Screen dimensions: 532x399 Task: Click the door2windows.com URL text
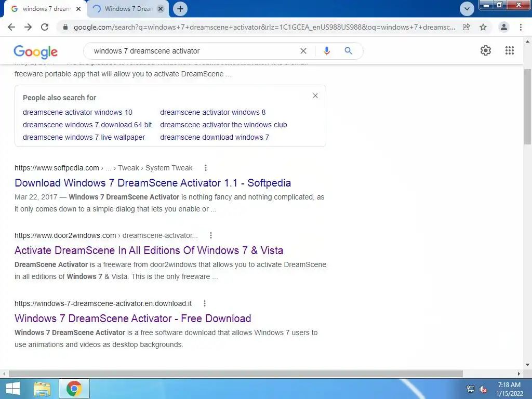pos(65,235)
